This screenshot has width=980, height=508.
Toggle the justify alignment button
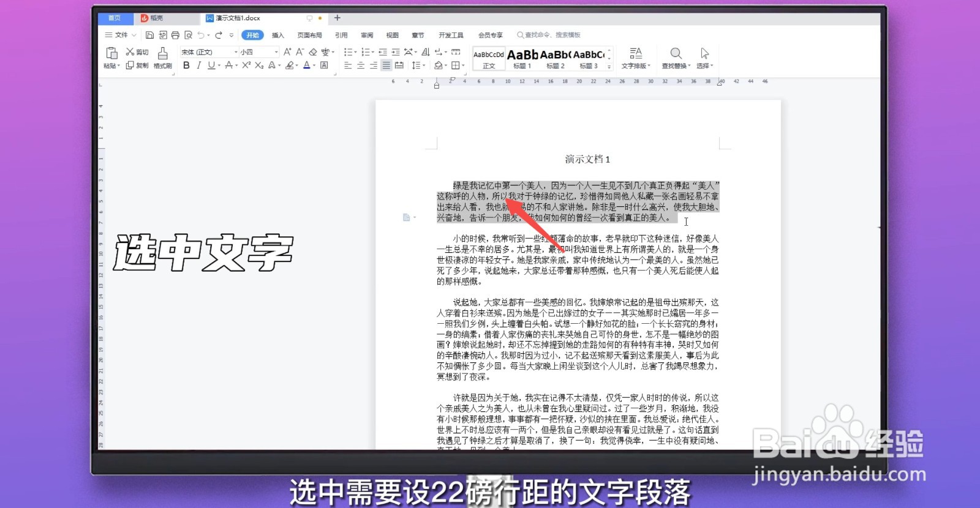386,65
